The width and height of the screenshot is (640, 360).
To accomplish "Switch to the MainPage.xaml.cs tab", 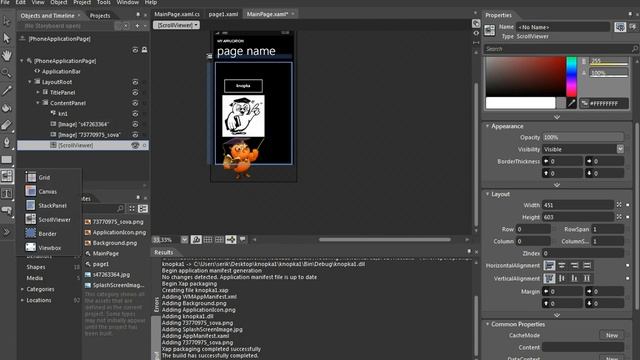I will [x=177, y=14].
